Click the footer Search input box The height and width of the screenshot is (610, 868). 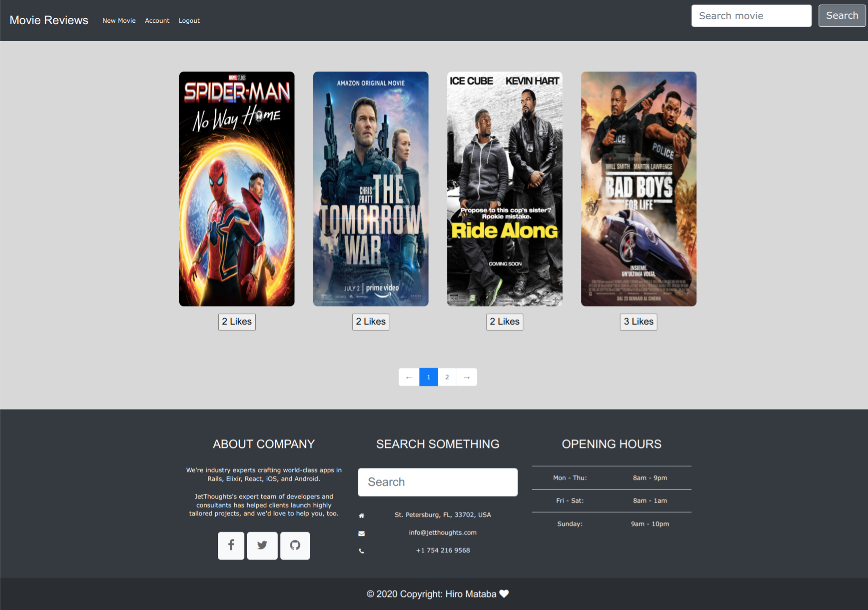[437, 482]
